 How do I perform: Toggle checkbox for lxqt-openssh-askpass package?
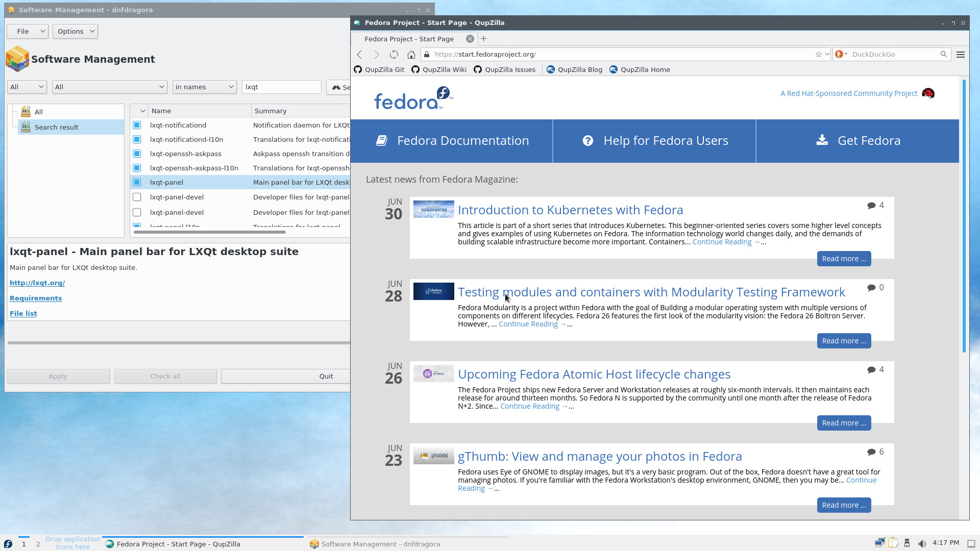click(138, 154)
